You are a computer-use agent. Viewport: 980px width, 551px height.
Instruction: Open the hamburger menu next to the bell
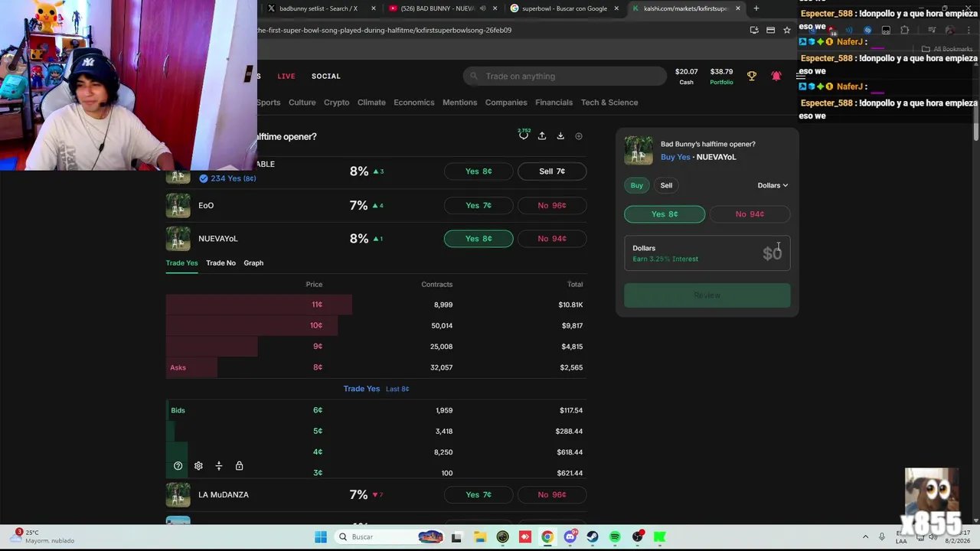click(800, 76)
